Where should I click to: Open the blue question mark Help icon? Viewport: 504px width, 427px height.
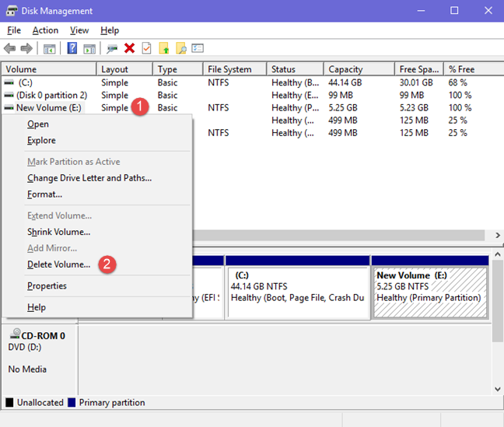pos(72,48)
